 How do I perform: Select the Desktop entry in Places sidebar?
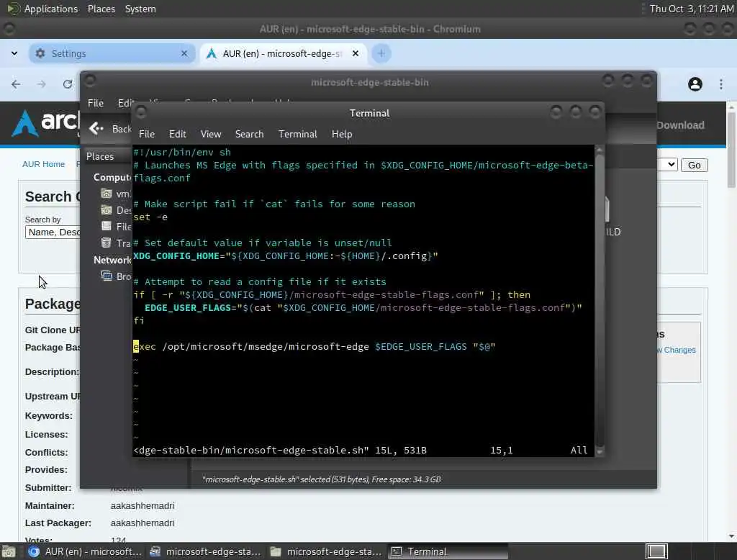(x=115, y=210)
